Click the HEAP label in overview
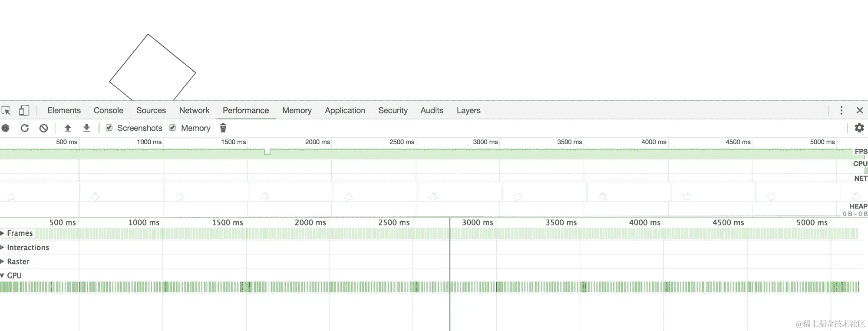 858,206
